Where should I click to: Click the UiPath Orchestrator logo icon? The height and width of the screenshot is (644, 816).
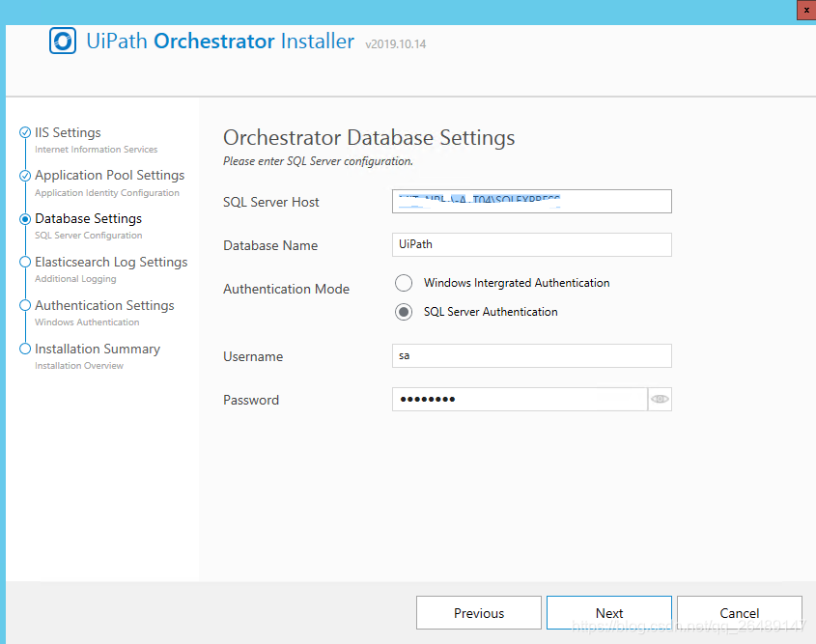tap(63, 41)
